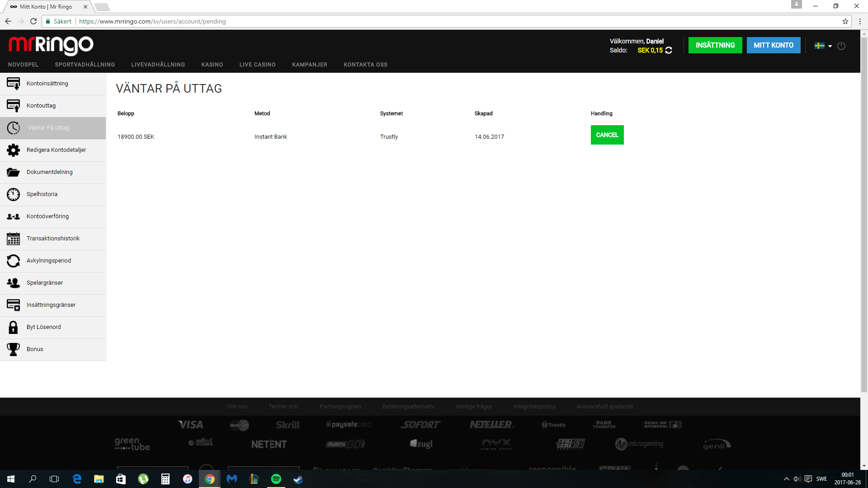Refresh the balance with the Saldo reload icon
This screenshot has height=488, width=868.
point(669,50)
